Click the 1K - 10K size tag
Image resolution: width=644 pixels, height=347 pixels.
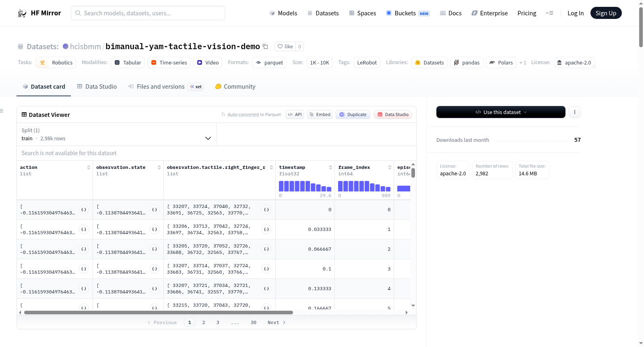[x=320, y=62]
